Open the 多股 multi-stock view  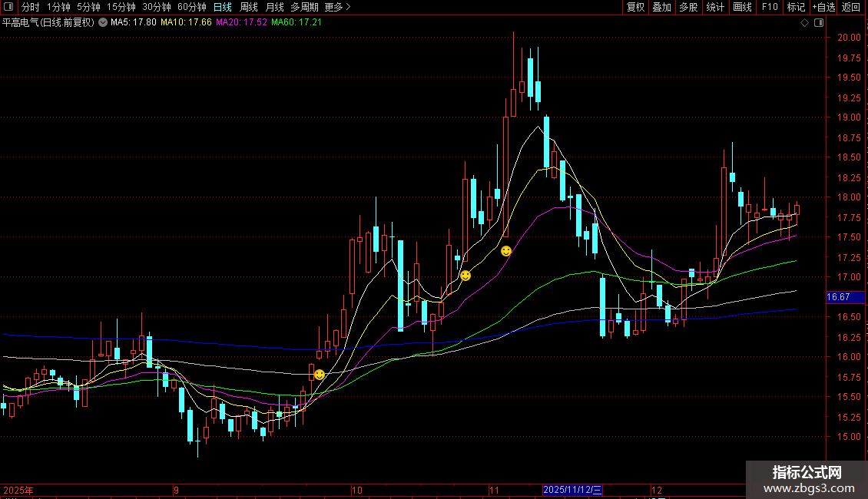point(688,7)
